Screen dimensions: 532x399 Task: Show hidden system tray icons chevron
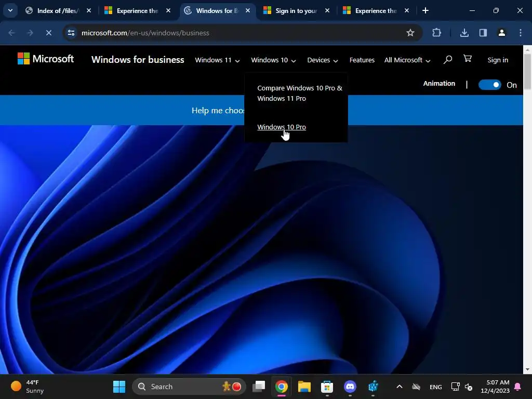(400, 387)
